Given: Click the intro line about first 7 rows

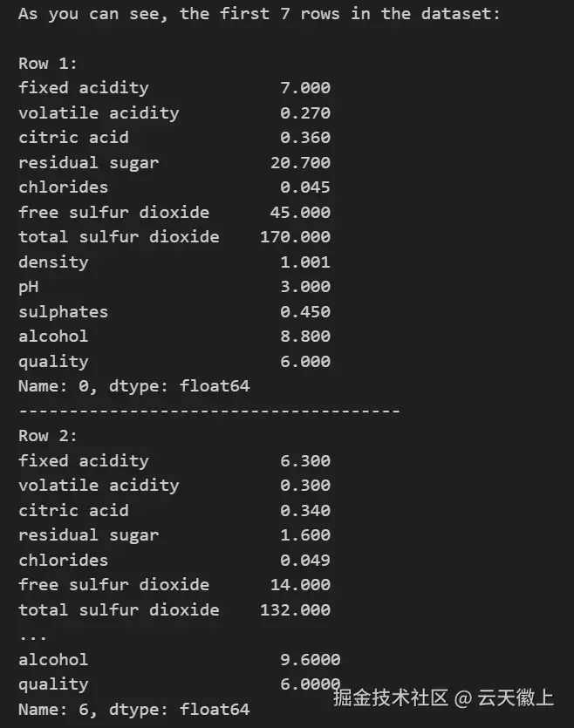Looking at the screenshot, I should pos(259,14).
